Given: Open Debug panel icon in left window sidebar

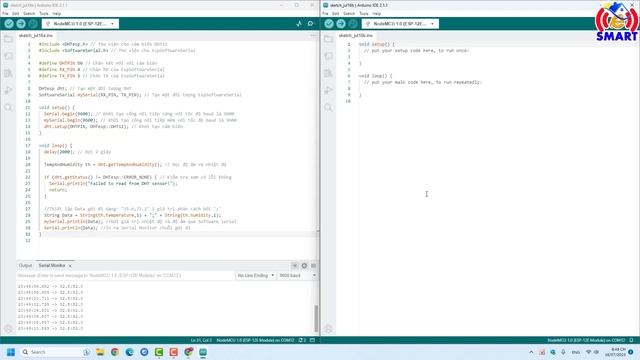Looking at the screenshot, I should [x=8, y=90].
